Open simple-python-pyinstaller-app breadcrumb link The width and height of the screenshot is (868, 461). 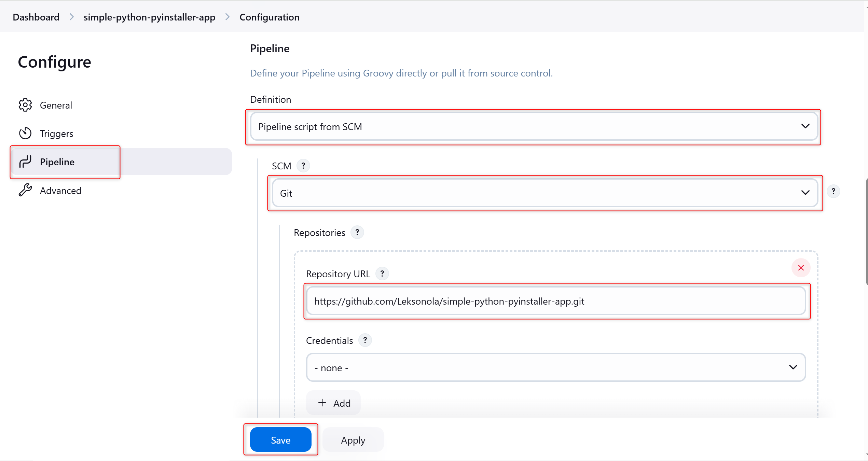(149, 17)
